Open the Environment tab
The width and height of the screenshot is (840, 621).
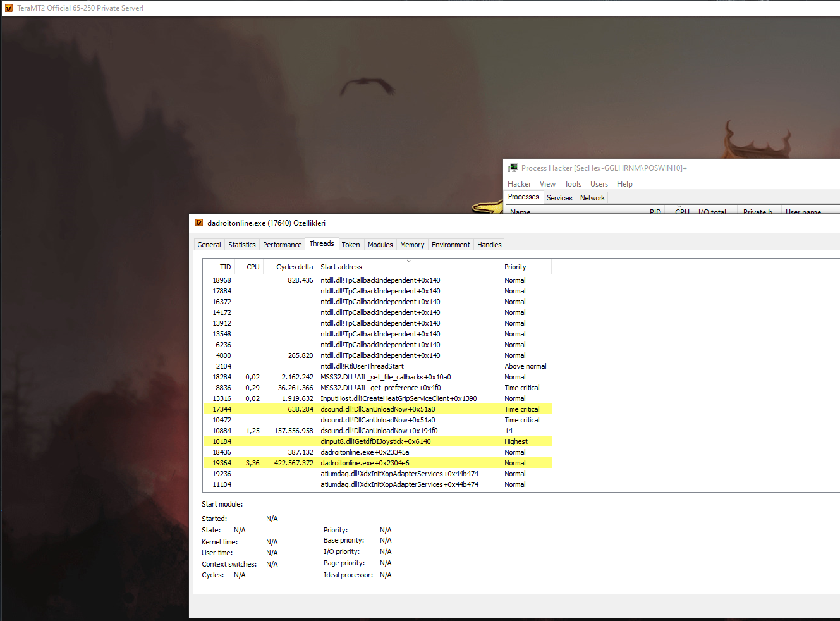(451, 245)
